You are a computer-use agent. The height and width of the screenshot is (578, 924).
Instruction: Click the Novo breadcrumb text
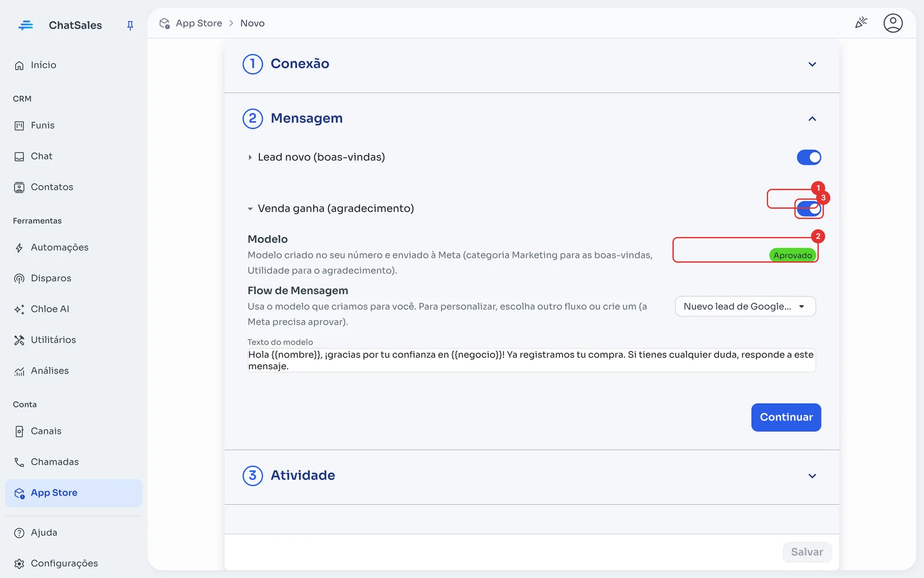(252, 23)
